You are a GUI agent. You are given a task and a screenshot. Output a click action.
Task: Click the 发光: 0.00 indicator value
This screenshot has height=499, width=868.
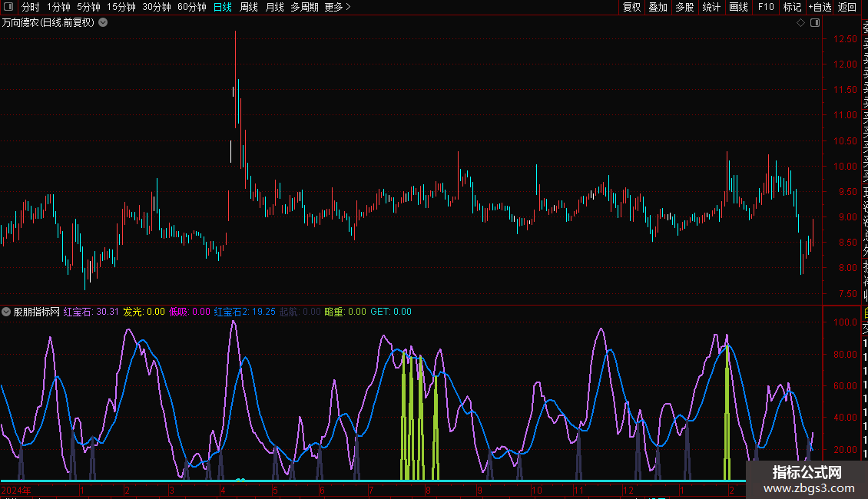point(144,312)
